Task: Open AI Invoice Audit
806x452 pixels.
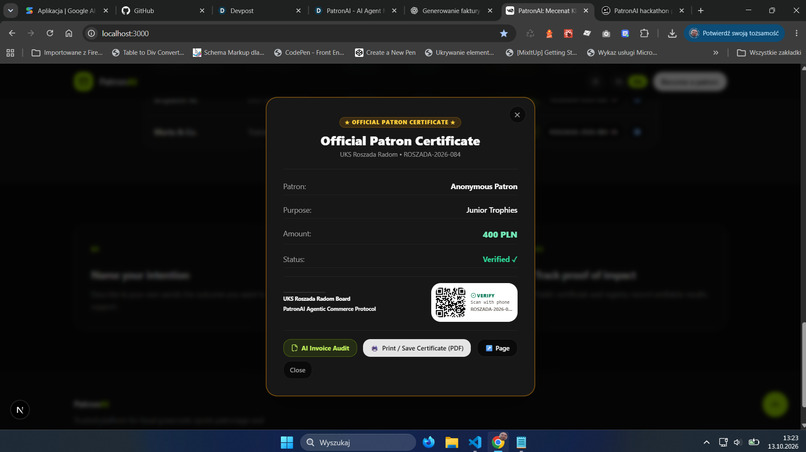Action: pyautogui.click(x=320, y=348)
